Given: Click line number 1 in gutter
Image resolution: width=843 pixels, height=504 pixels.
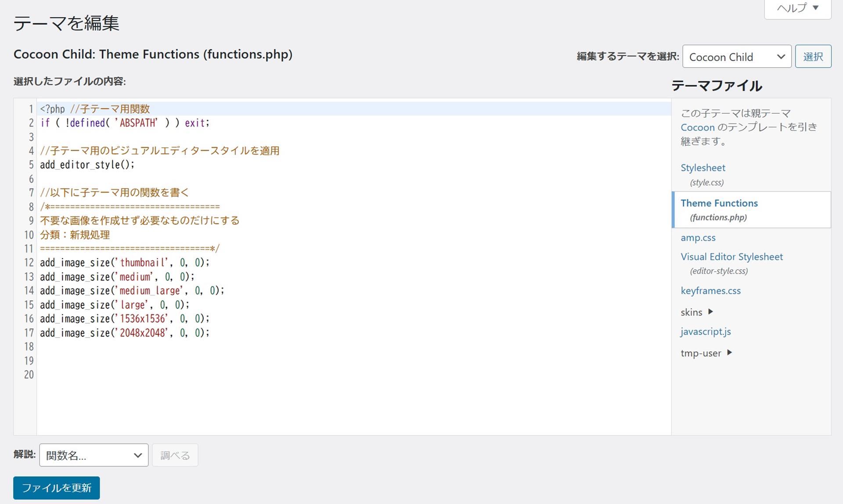Looking at the screenshot, I should coord(31,109).
